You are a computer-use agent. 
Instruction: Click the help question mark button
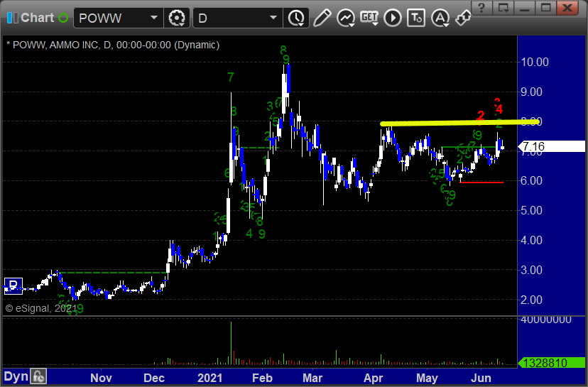pos(482,7)
